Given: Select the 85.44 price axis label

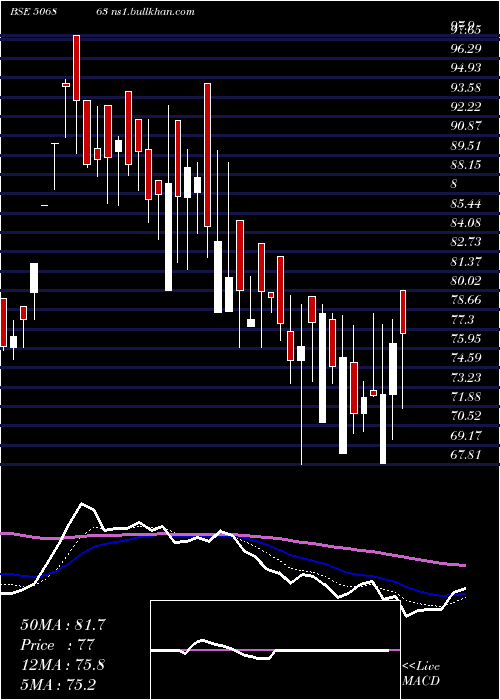Looking at the screenshot, I should [x=466, y=204].
